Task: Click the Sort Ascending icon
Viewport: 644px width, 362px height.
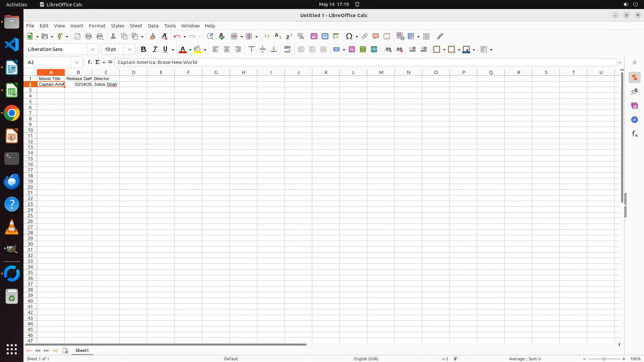Action: [x=278, y=36]
